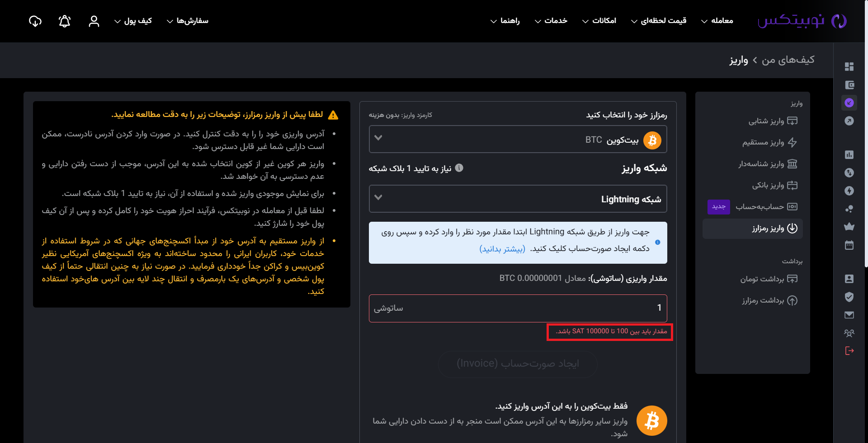The height and width of the screenshot is (443, 868).
Task: Open the کیف پول menu
Action: click(133, 21)
